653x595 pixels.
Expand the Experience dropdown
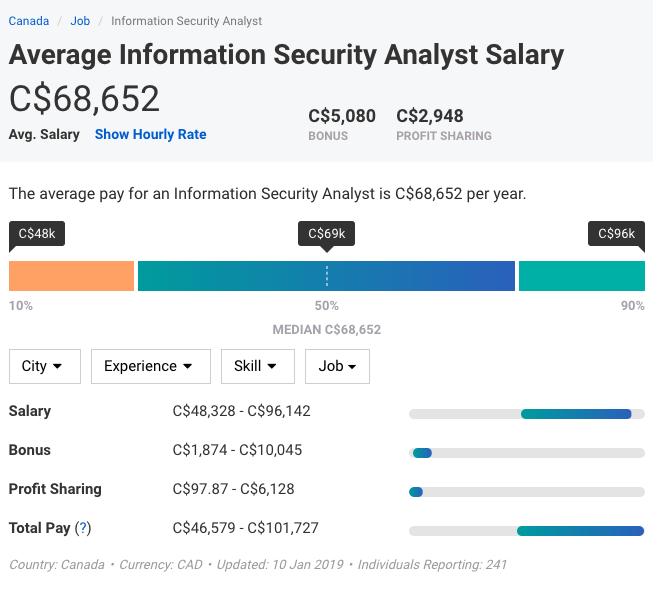click(150, 366)
